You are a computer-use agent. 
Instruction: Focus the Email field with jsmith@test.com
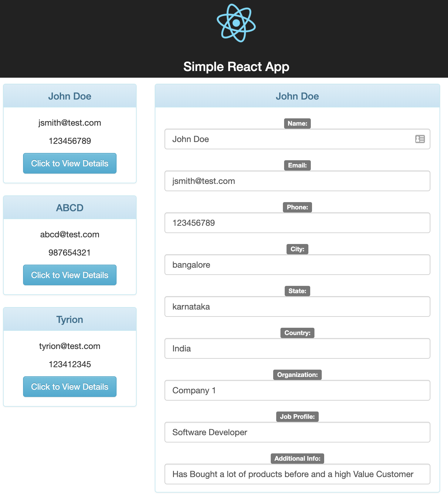pyautogui.click(x=297, y=181)
